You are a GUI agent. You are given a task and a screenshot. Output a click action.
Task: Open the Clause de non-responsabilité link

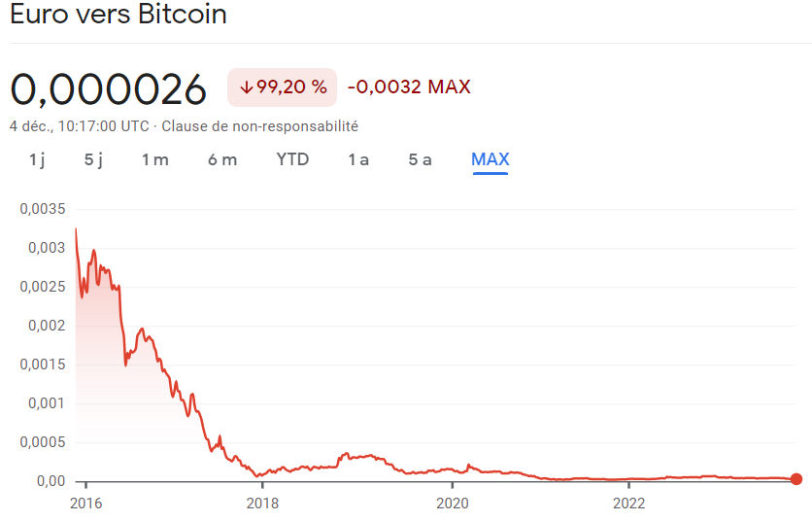[x=260, y=126]
